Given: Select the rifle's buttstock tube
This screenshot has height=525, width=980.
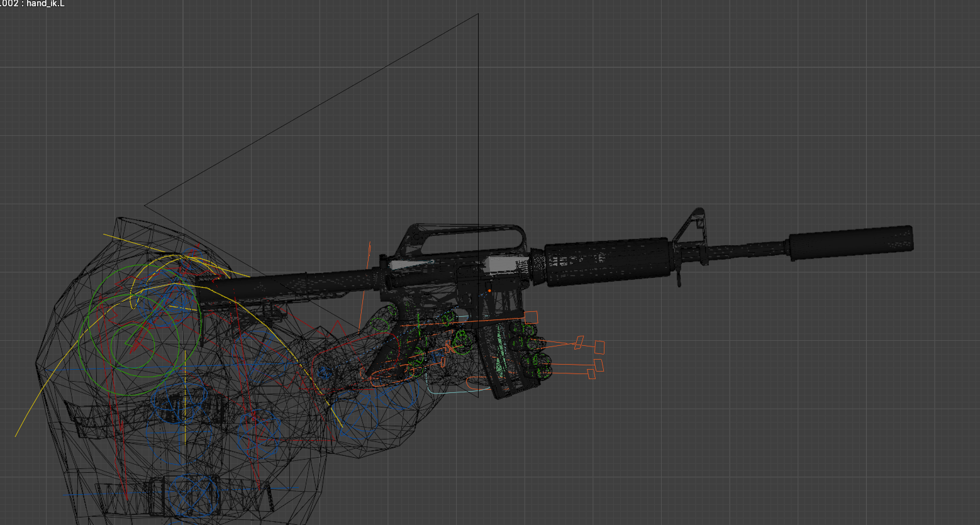Looking at the screenshot, I should point(288,286).
